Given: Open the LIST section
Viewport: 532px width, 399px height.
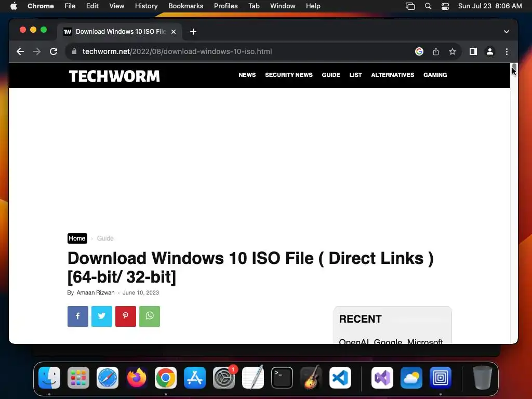Looking at the screenshot, I should pos(355,75).
